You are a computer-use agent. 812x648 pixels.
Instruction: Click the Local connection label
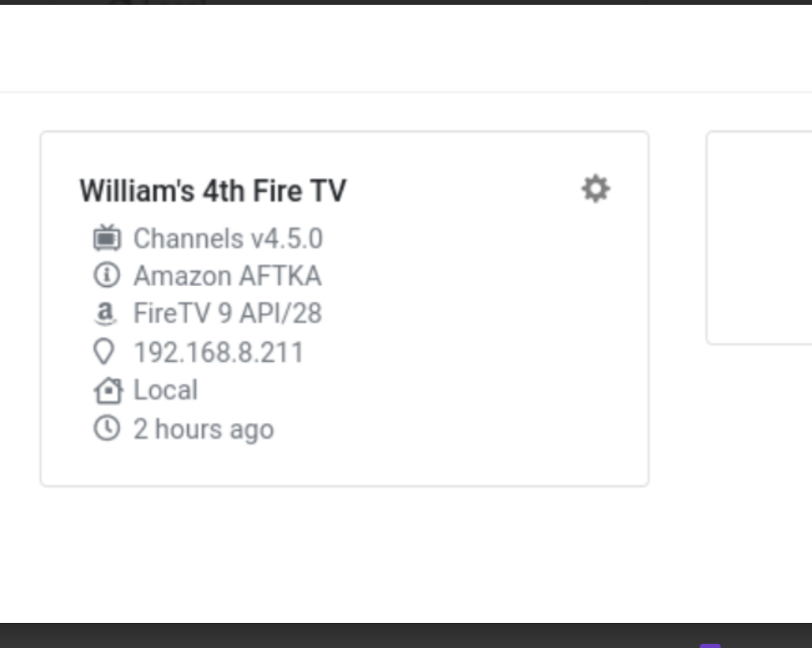[x=165, y=390]
